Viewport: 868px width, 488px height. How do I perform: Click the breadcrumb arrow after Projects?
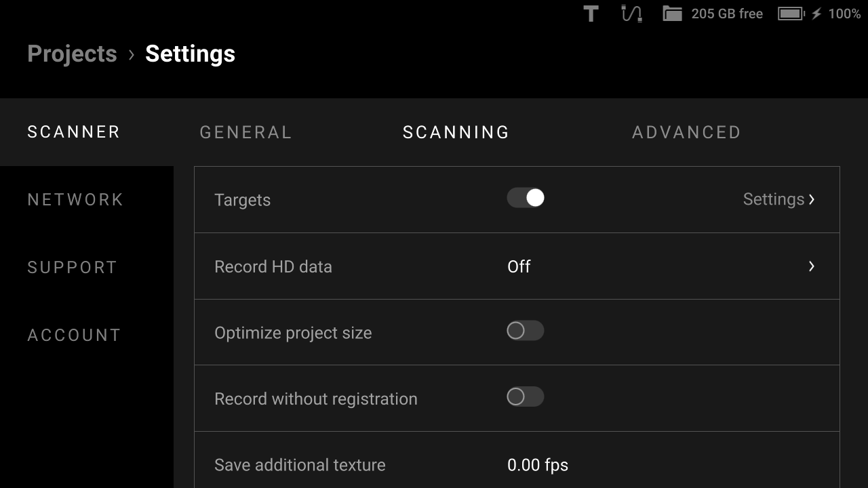pos(132,54)
